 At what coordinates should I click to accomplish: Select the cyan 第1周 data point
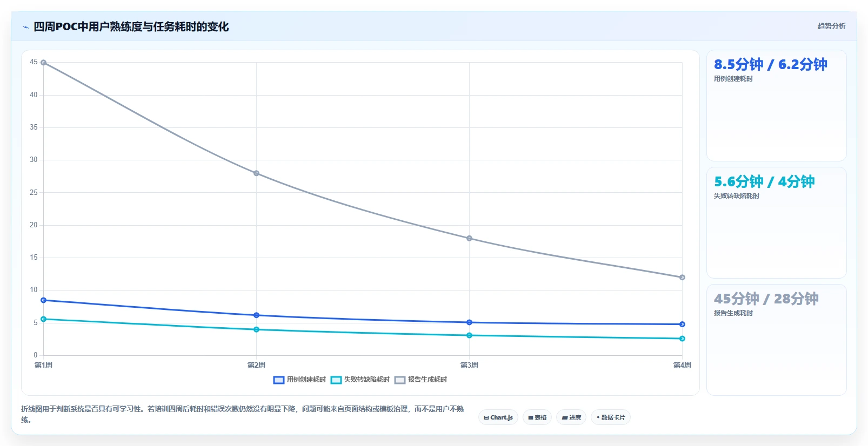coord(44,319)
